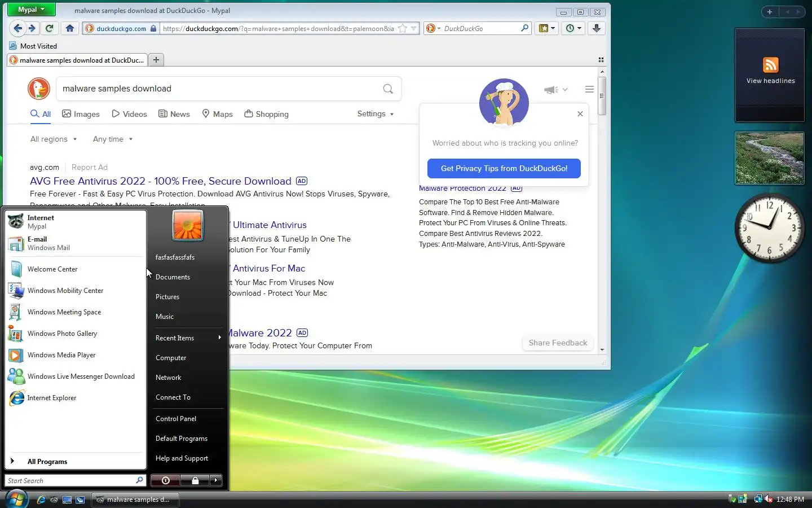Open Documents from Start menu

173,277
